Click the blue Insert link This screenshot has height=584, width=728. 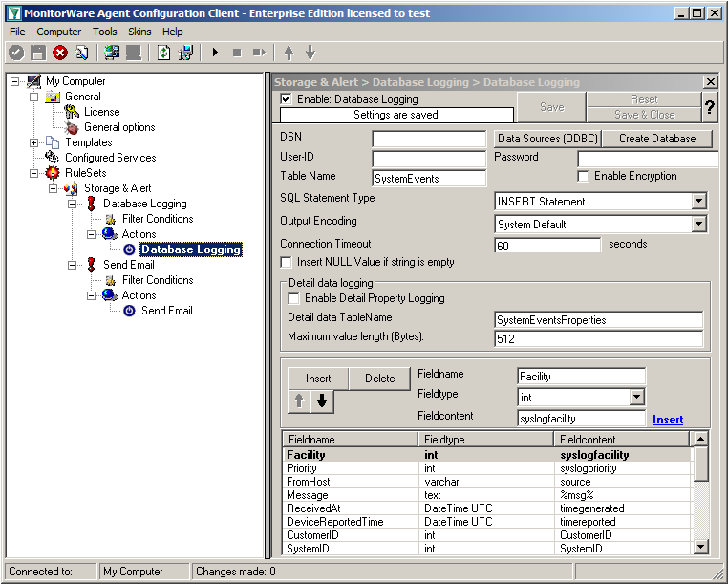pyautogui.click(x=668, y=420)
